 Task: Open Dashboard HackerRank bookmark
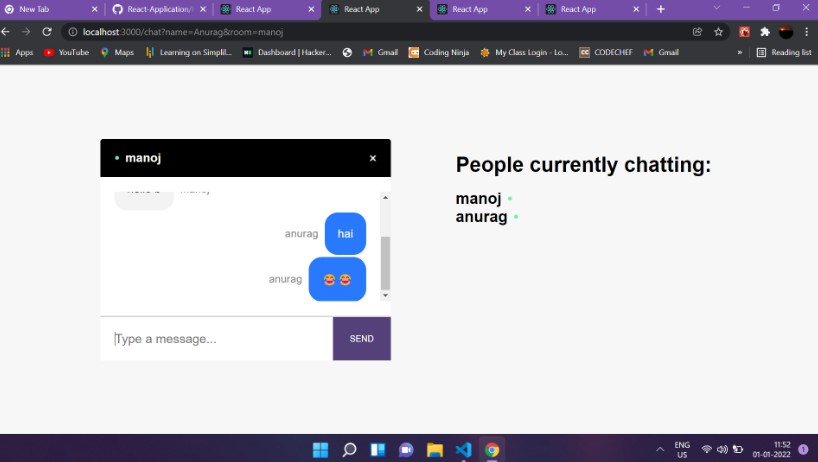[x=287, y=52]
